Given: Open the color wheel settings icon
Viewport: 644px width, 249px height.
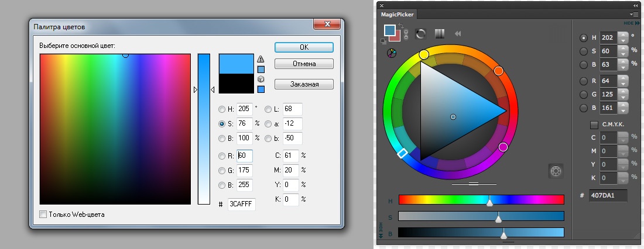Looking at the screenshot, I should click(556, 171).
